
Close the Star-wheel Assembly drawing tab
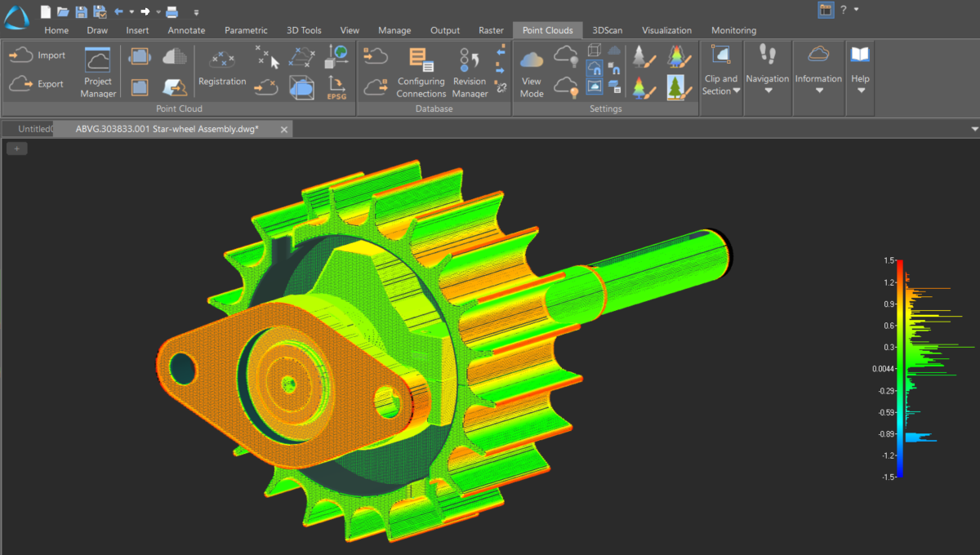coord(283,129)
